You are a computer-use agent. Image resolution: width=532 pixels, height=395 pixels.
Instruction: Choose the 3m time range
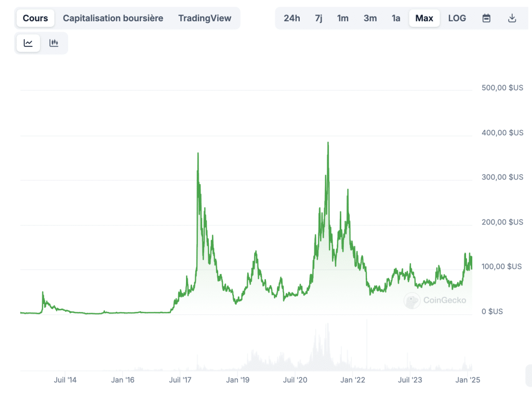pyautogui.click(x=370, y=18)
